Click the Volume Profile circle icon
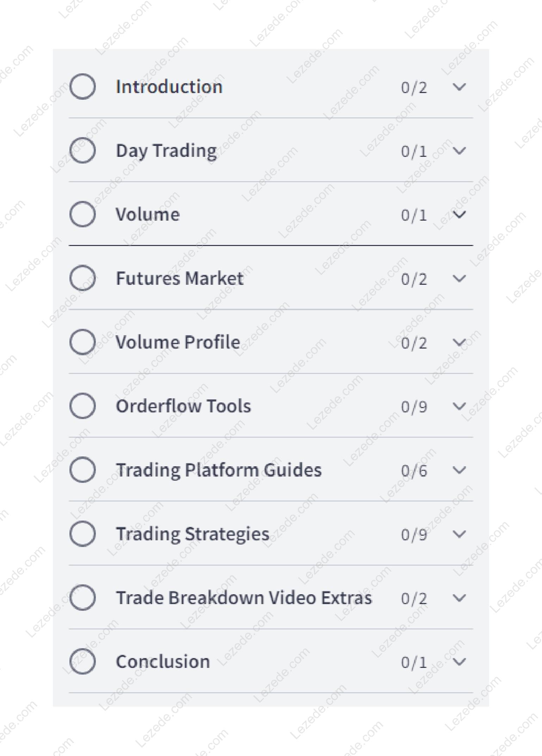542x756 pixels. (82, 342)
